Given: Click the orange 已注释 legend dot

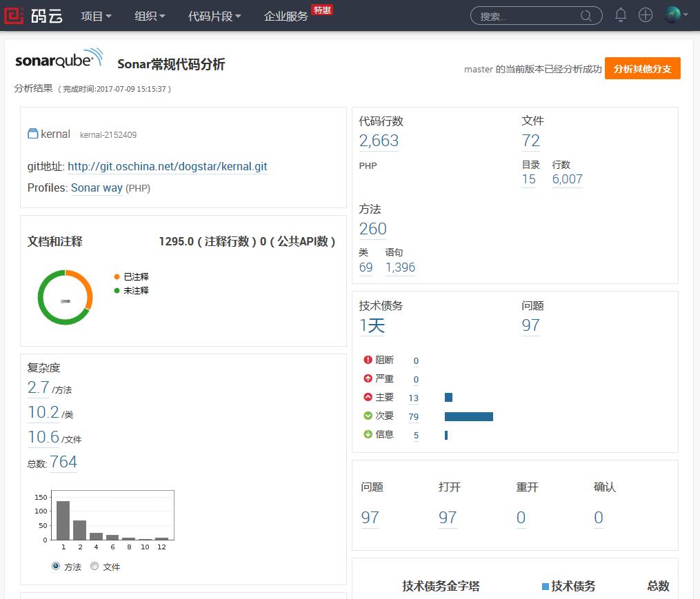Looking at the screenshot, I should (117, 276).
